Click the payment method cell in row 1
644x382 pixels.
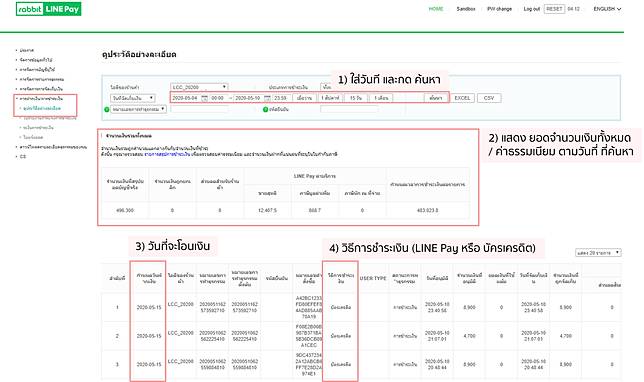(x=340, y=307)
